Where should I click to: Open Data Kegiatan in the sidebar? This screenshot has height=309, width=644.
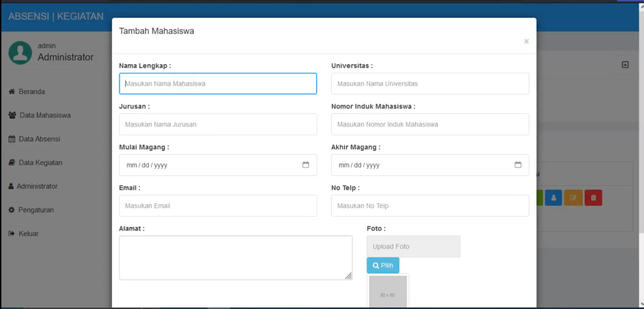point(35,163)
